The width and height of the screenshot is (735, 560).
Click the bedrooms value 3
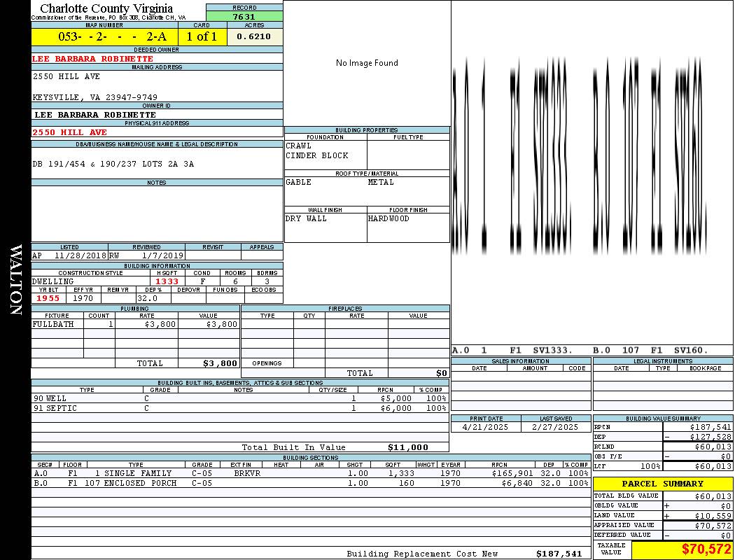267,281
